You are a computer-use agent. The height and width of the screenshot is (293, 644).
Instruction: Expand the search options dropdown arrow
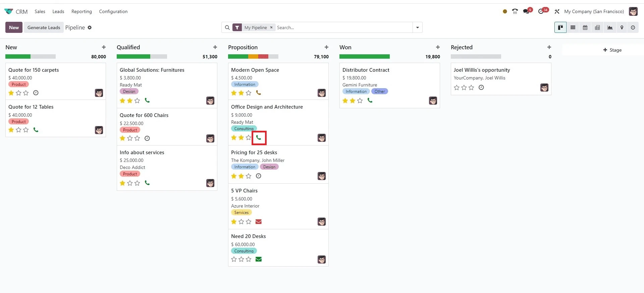(417, 27)
